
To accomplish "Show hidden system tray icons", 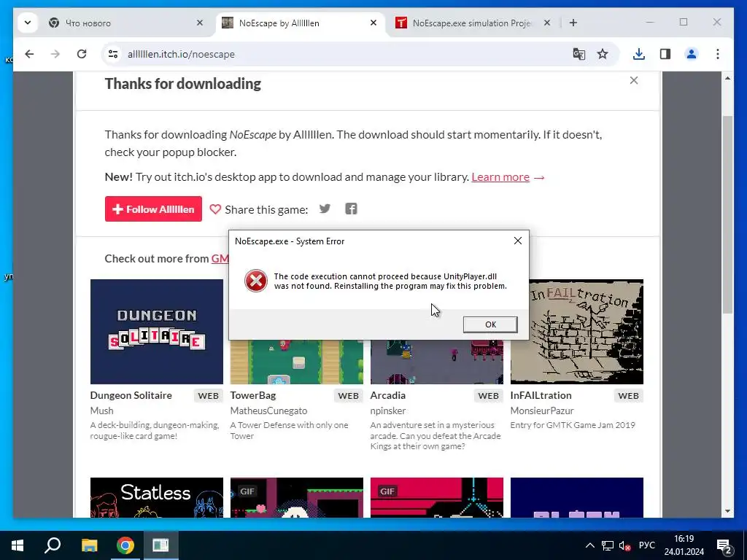I will 589,545.
